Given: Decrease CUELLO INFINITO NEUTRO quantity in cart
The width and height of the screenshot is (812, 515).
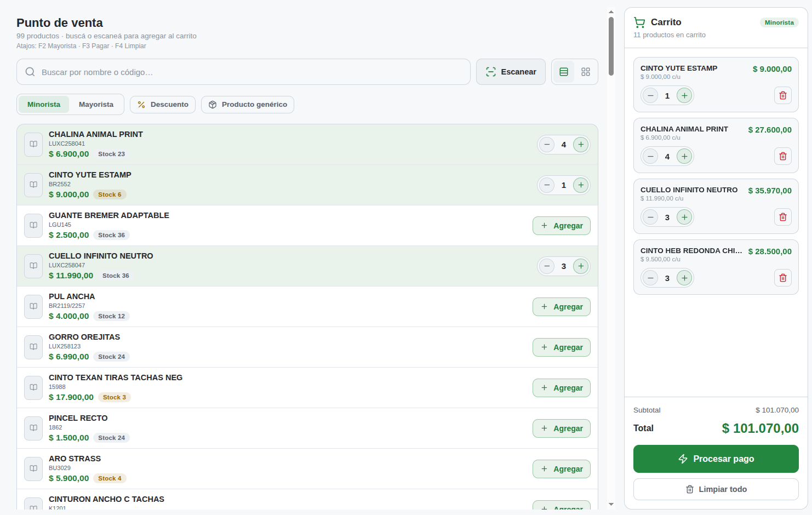Looking at the screenshot, I should tap(650, 217).
